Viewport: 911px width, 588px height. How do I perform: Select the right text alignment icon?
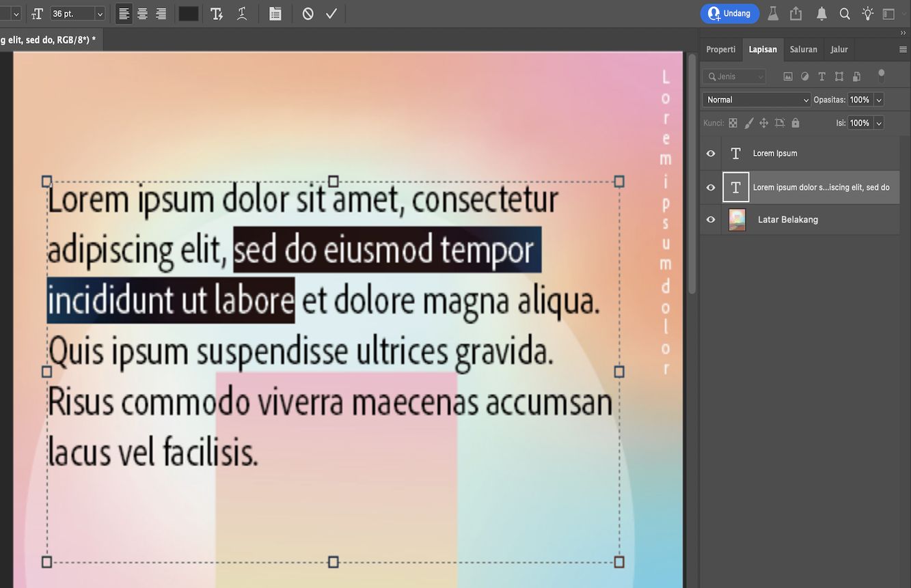click(161, 13)
